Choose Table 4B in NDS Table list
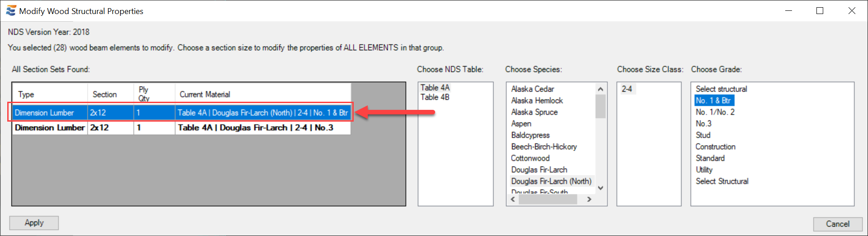 coord(435,97)
